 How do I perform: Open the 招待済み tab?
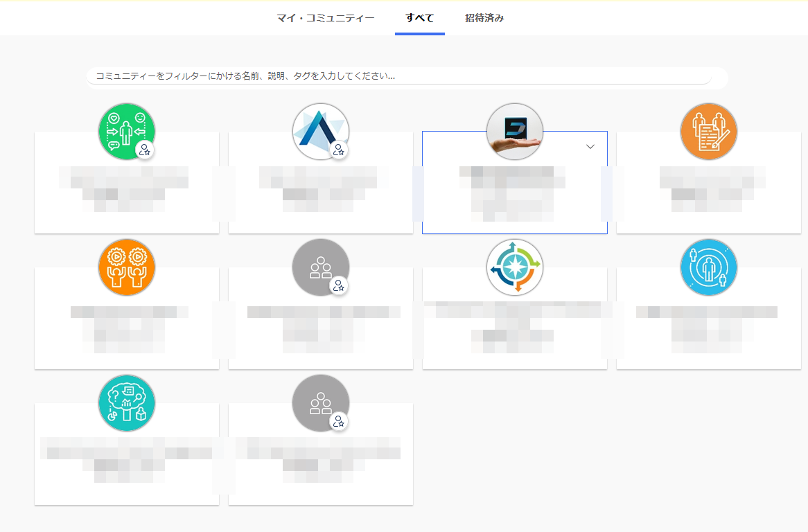tap(484, 18)
